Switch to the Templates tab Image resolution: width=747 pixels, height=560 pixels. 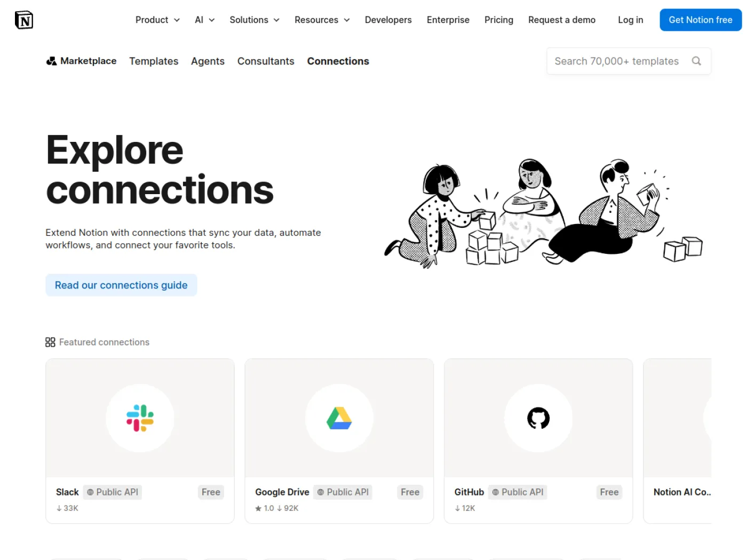click(154, 61)
